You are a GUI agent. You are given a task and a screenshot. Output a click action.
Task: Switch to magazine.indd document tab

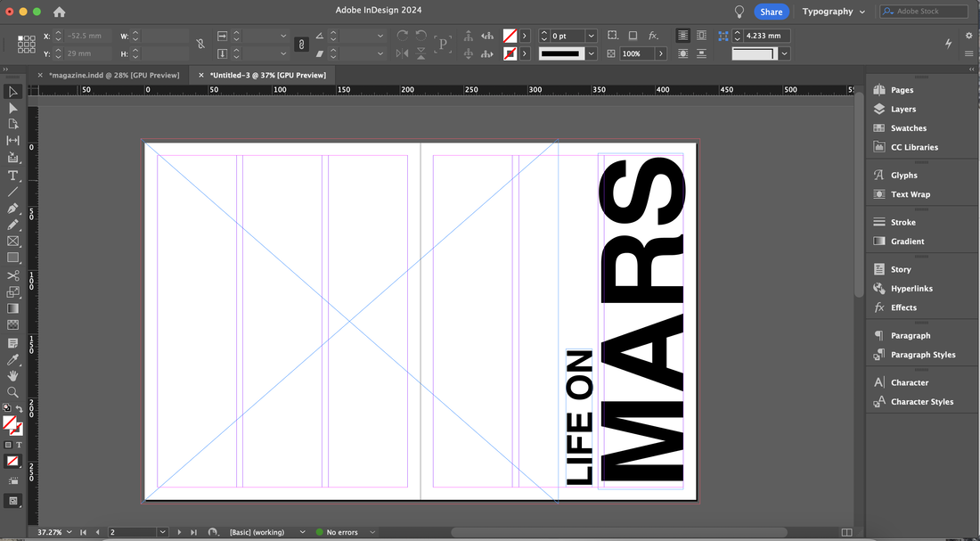[x=114, y=75]
